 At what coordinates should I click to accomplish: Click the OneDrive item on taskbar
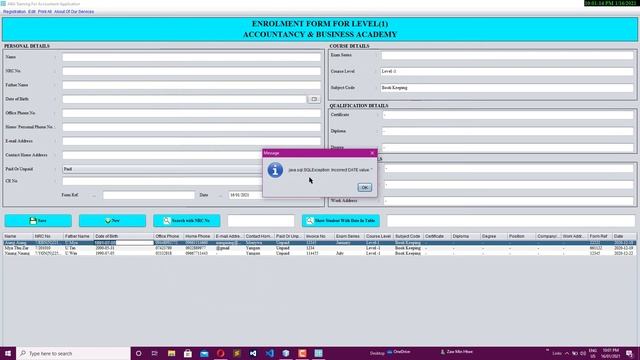click(x=399, y=352)
